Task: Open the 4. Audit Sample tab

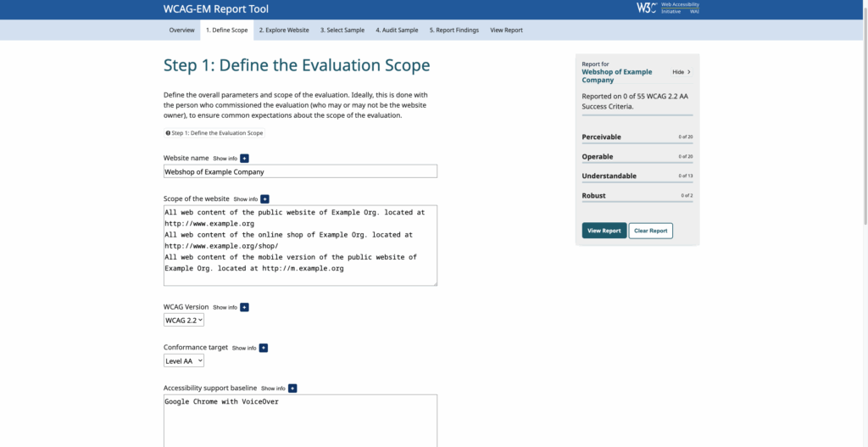Action: pyautogui.click(x=397, y=30)
